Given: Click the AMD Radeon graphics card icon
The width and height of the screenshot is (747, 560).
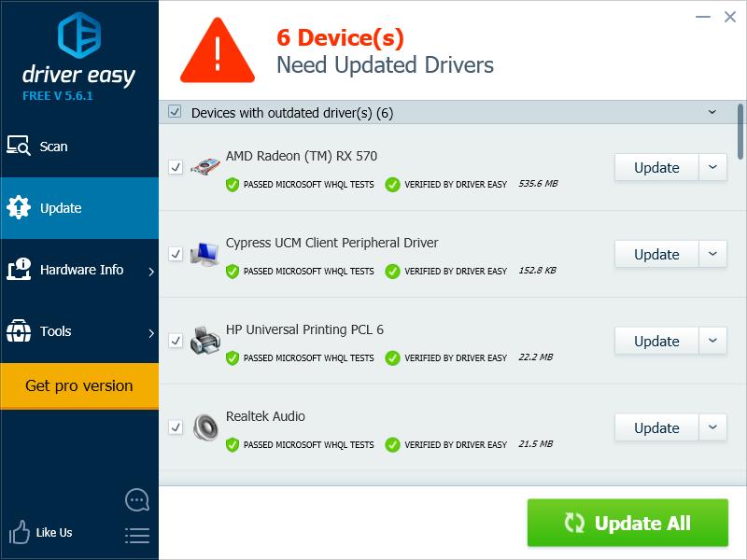Looking at the screenshot, I should 205,167.
